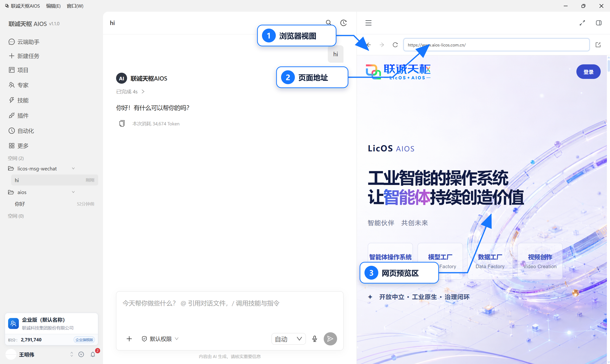610x364 pixels.
Task: Click the browser URL address field
Action: coord(496,45)
